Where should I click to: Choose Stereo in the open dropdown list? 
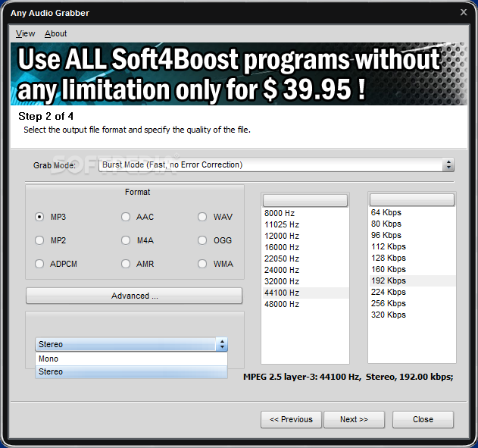point(131,371)
